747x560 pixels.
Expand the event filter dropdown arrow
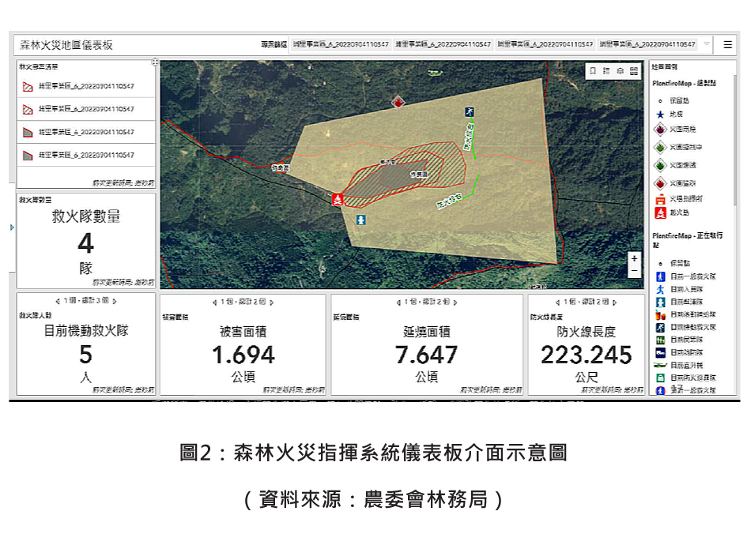click(707, 44)
